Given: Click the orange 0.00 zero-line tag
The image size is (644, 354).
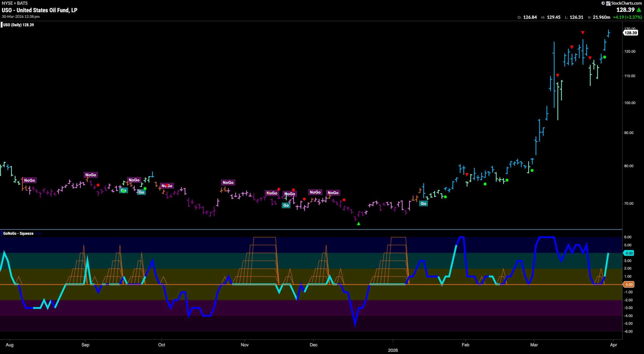Looking at the screenshot, I should click(x=629, y=285).
